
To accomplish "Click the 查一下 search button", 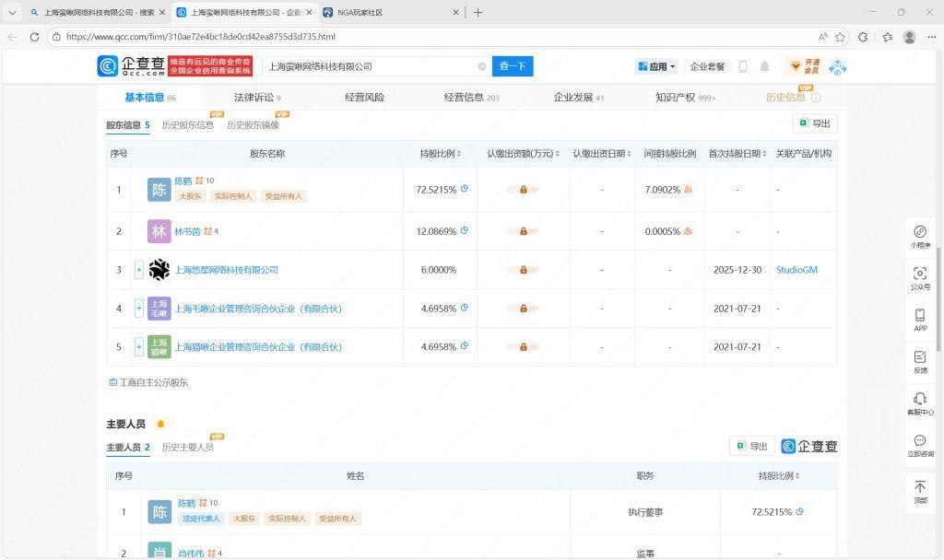I will pyautogui.click(x=512, y=66).
